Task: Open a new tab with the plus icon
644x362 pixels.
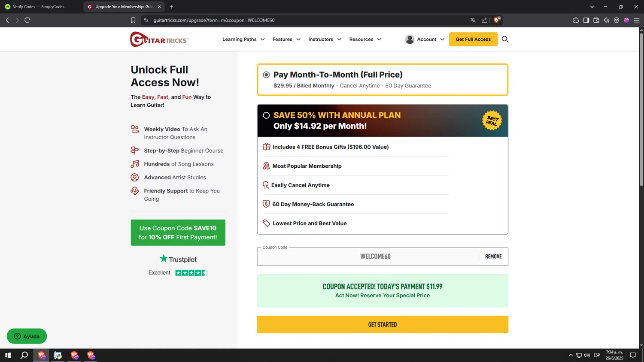Action: (172, 7)
